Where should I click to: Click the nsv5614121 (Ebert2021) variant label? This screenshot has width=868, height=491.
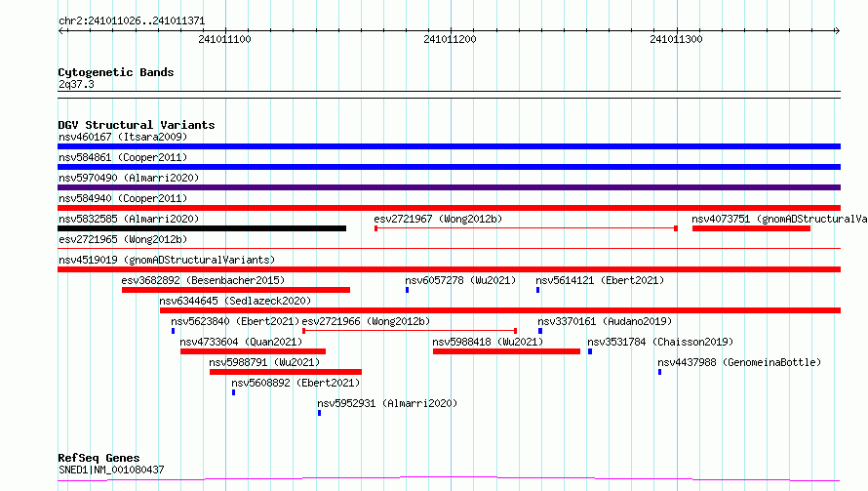600,280
